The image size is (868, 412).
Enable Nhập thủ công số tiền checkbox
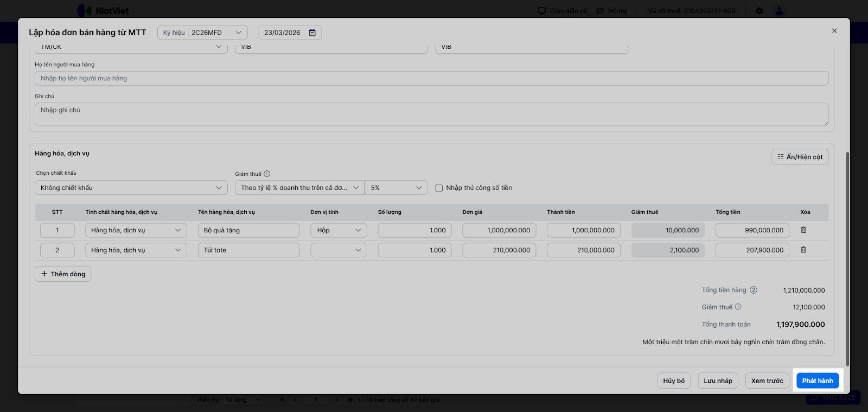(439, 188)
